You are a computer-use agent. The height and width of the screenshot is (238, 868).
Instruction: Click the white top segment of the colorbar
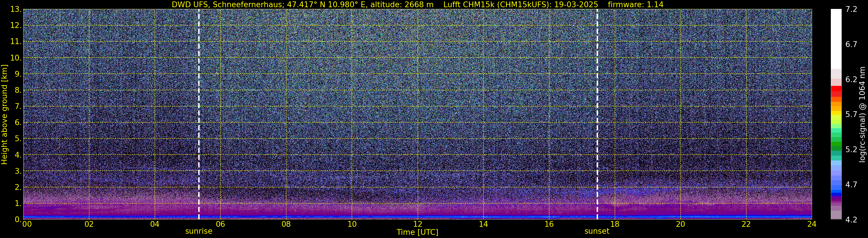(x=836, y=39)
